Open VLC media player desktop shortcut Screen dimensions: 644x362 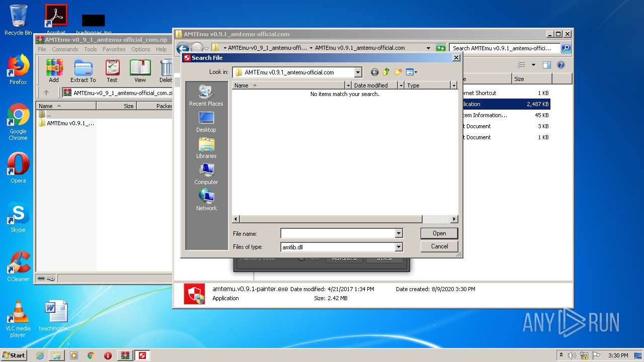point(18,319)
